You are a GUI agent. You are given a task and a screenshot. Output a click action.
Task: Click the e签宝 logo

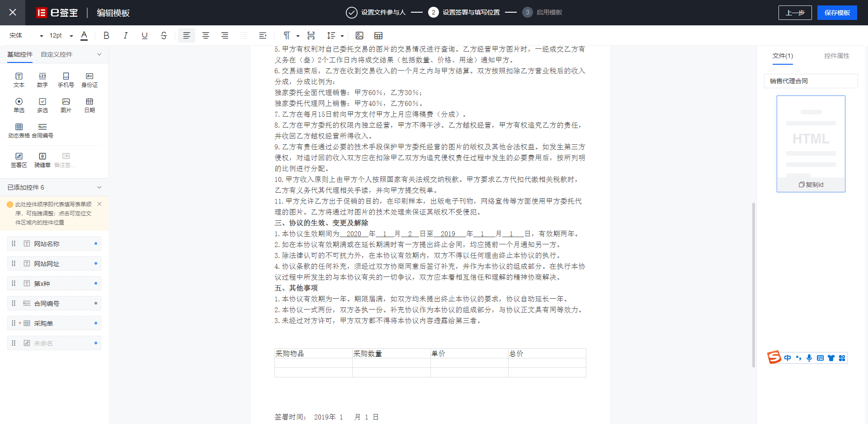(x=57, y=13)
